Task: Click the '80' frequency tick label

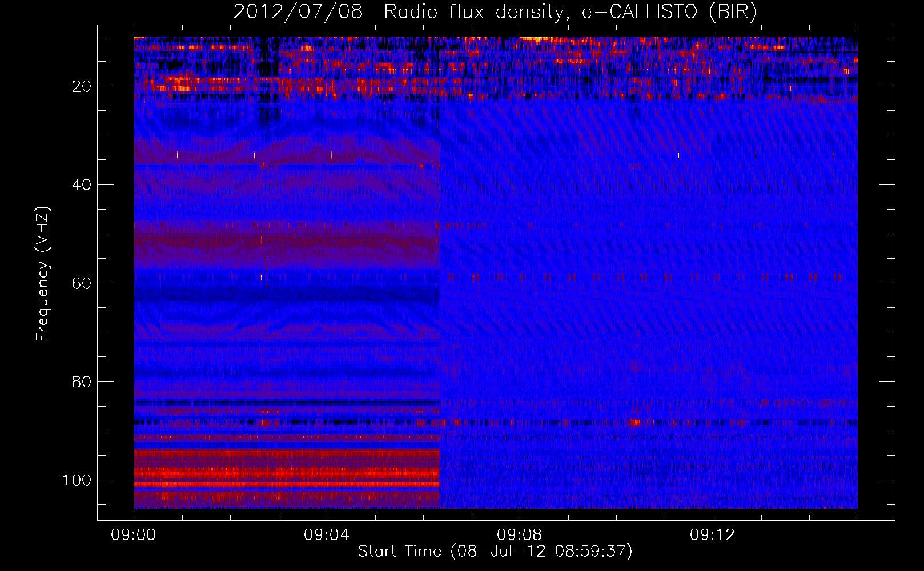Action: 82,381
